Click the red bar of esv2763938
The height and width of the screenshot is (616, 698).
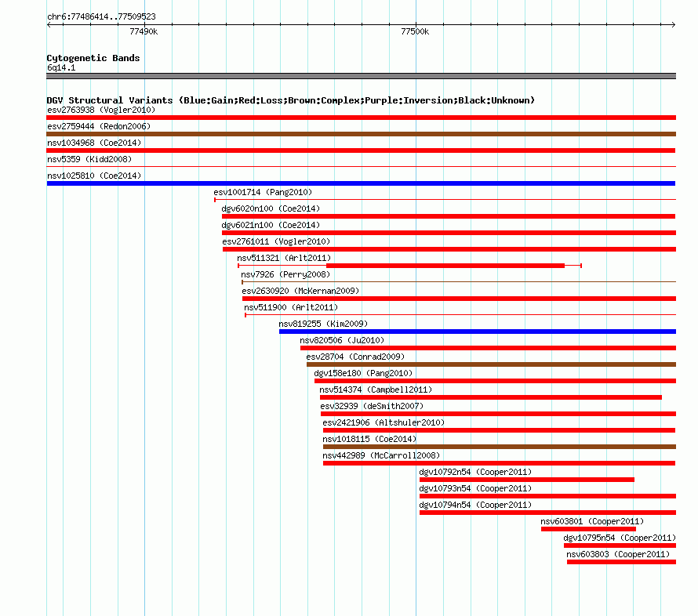(x=361, y=118)
